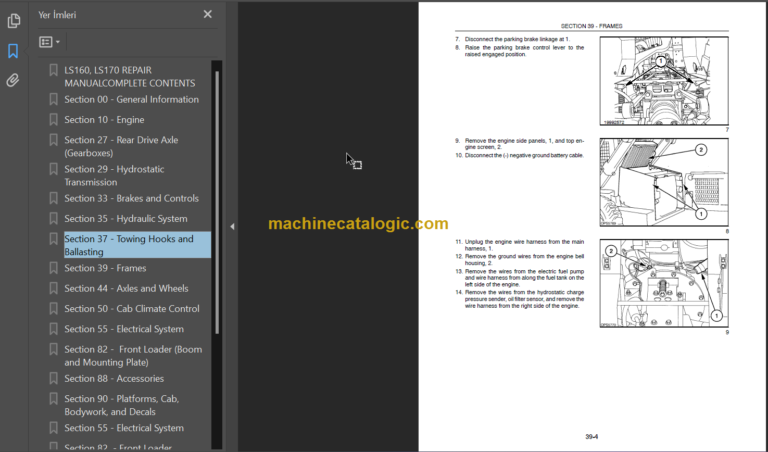Open Section 33 - Brakes and Controls

point(131,198)
